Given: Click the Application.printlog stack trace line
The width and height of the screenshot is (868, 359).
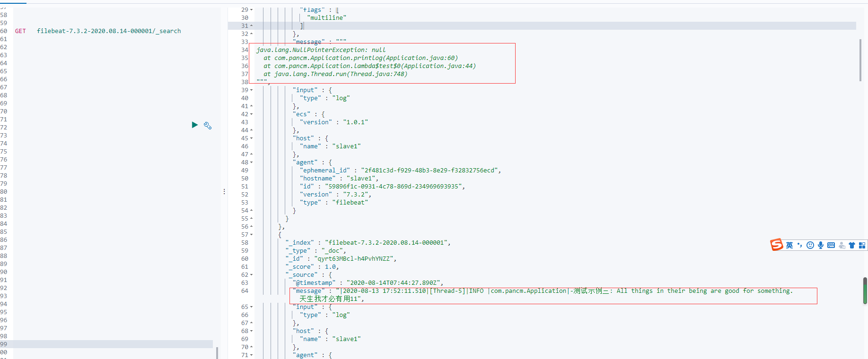Looking at the screenshot, I should coord(360,58).
